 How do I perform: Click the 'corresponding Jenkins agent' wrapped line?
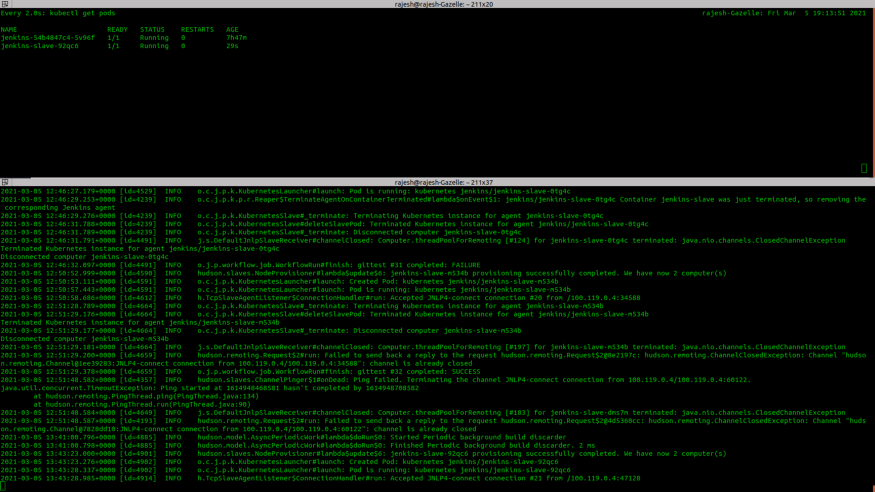coord(60,208)
